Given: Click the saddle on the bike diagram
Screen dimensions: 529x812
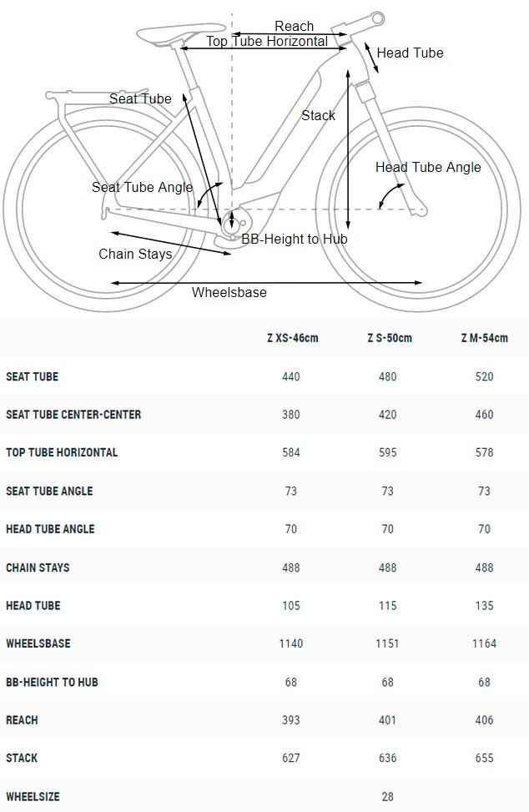Looking at the screenshot, I should click(181, 33).
